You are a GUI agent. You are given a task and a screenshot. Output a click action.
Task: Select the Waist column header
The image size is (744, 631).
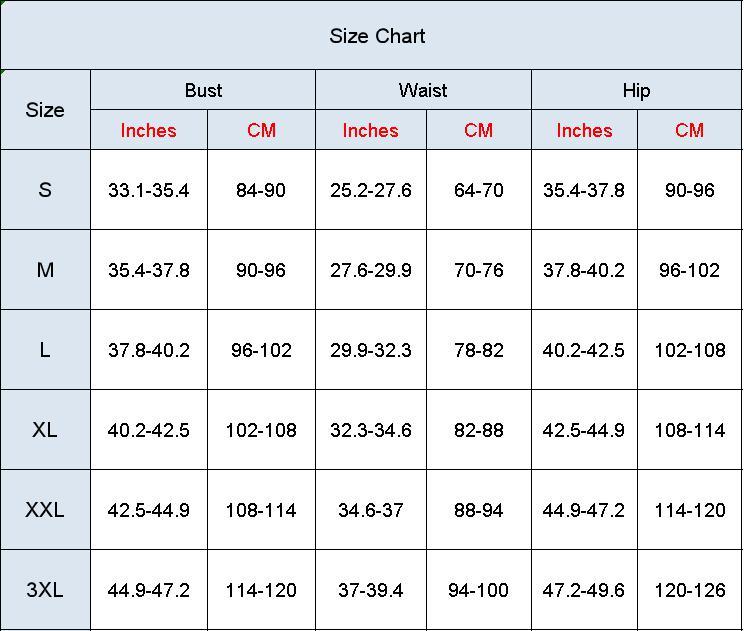[423, 90]
